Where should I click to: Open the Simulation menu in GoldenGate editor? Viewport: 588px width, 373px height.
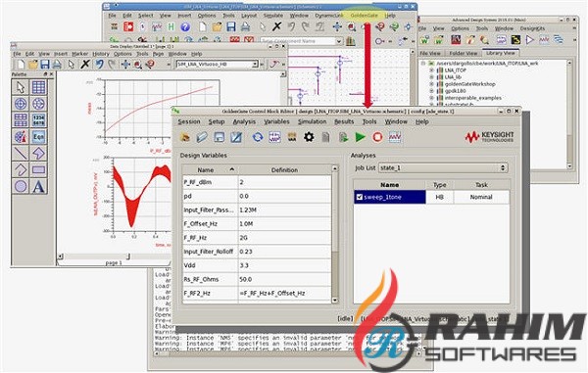pos(312,121)
